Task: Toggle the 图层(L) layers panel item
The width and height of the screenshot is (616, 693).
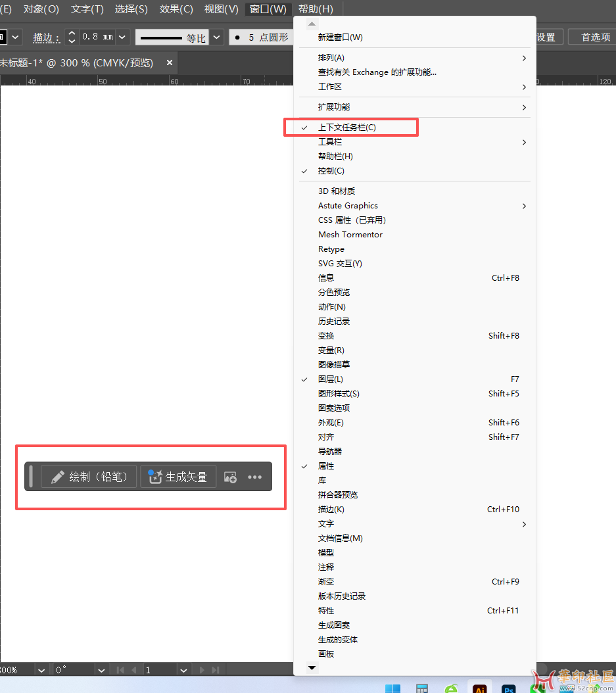Action: pyautogui.click(x=331, y=379)
